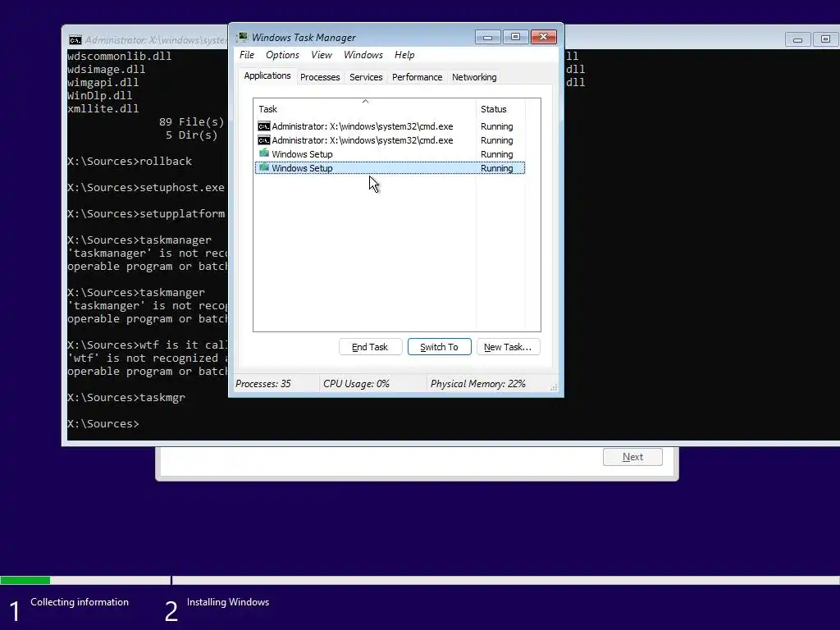This screenshot has height=630, width=840.
Task: Close the Task Manager window
Action: click(544, 37)
